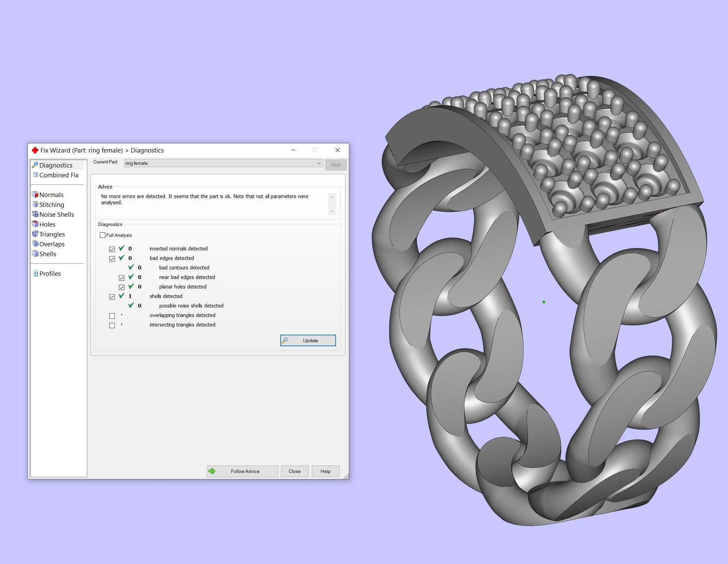Click the red cross Fix Wizard title icon
The height and width of the screenshot is (564, 728).
pyautogui.click(x=35, y=150)
